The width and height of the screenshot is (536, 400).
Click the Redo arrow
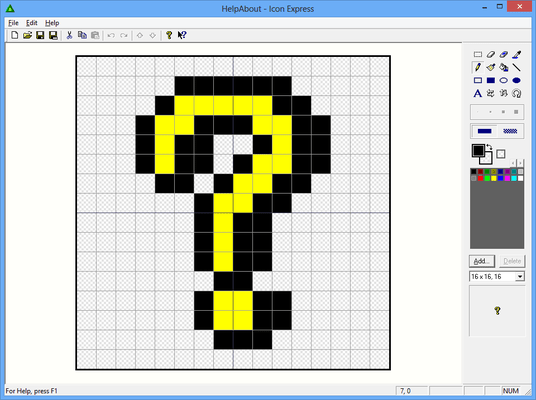(x=124, y=35)
